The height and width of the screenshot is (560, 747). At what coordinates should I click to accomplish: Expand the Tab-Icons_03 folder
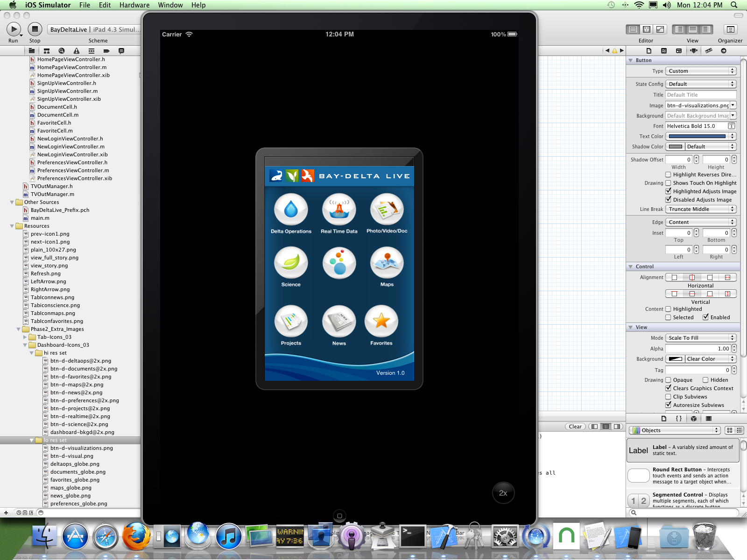pyautogui.click(x=25, y=337)
